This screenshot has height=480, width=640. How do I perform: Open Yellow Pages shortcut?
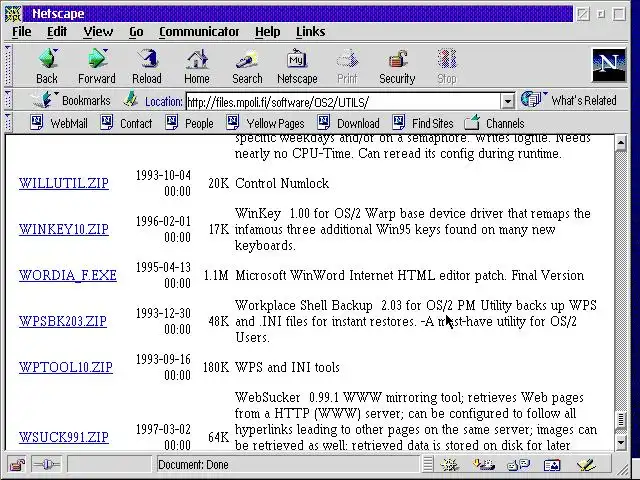click(x=265, y=123)
